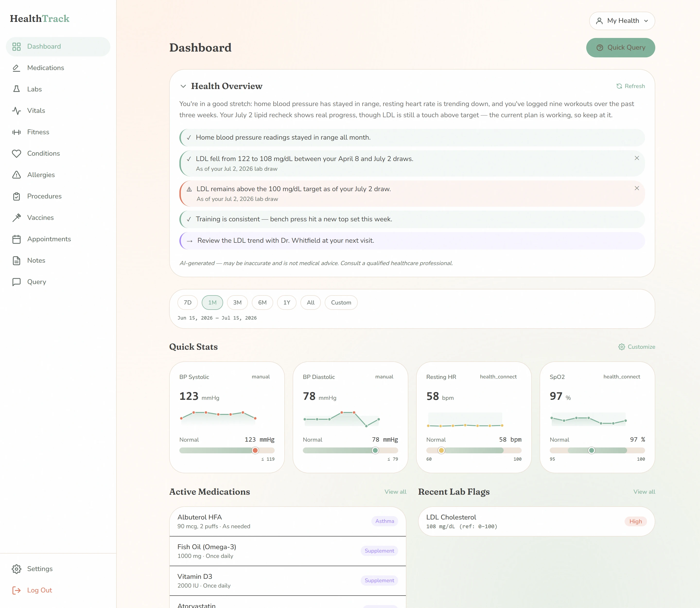
Task: Open the Medications page
Action: 58,68
